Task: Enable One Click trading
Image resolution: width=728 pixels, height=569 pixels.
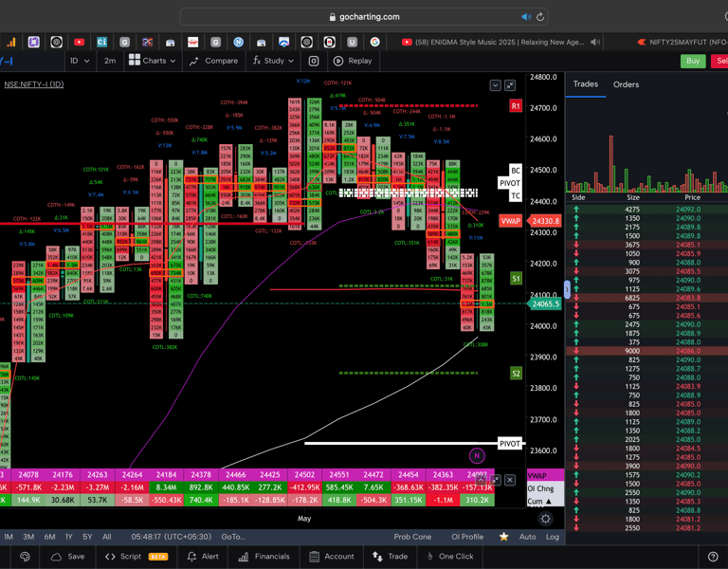Action: click(450, 557)
